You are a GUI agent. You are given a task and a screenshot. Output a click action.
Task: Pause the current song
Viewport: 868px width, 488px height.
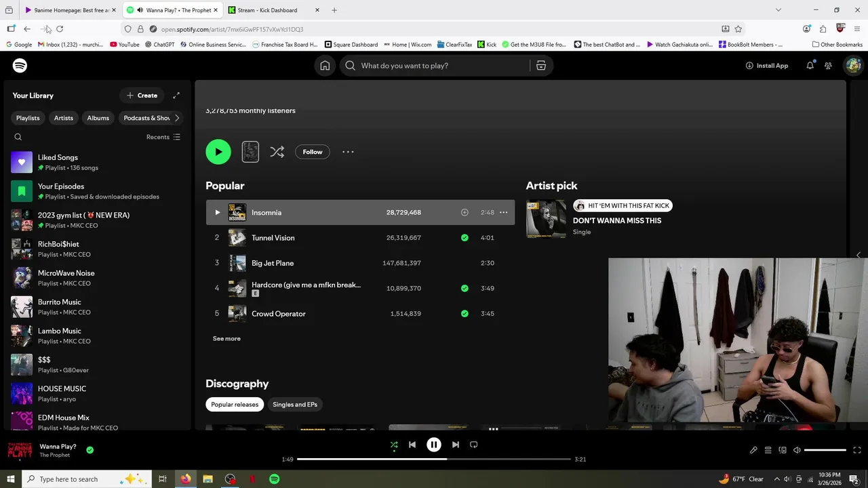coord(434,445)
